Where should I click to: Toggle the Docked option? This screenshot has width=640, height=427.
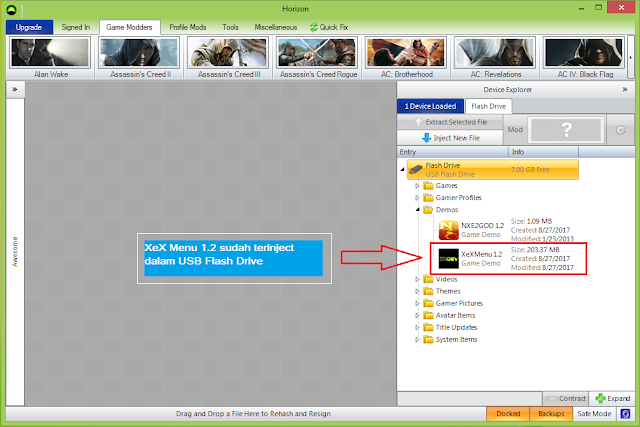pos(508,414)
